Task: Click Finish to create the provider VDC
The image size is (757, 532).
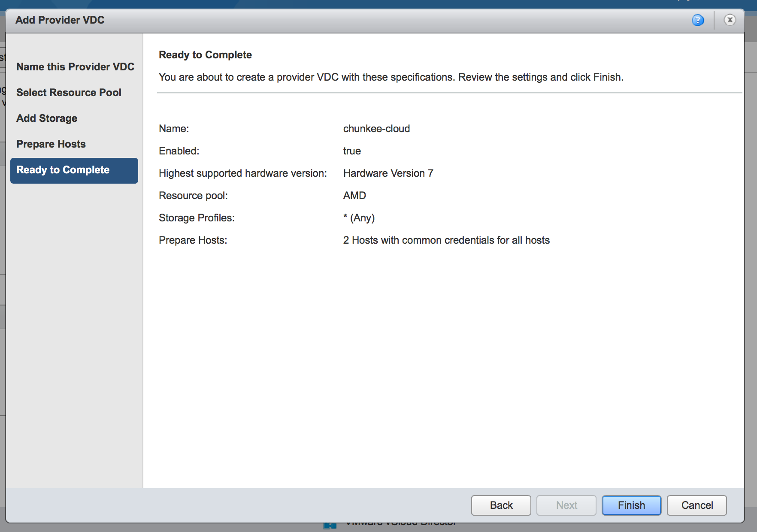Action: [631, 505]
